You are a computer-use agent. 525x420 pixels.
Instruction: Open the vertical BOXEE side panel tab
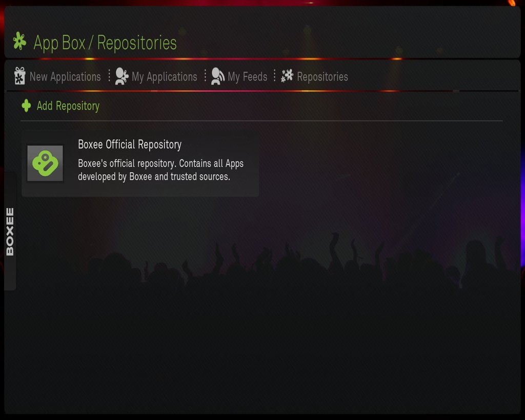click(x=10, y=231)
